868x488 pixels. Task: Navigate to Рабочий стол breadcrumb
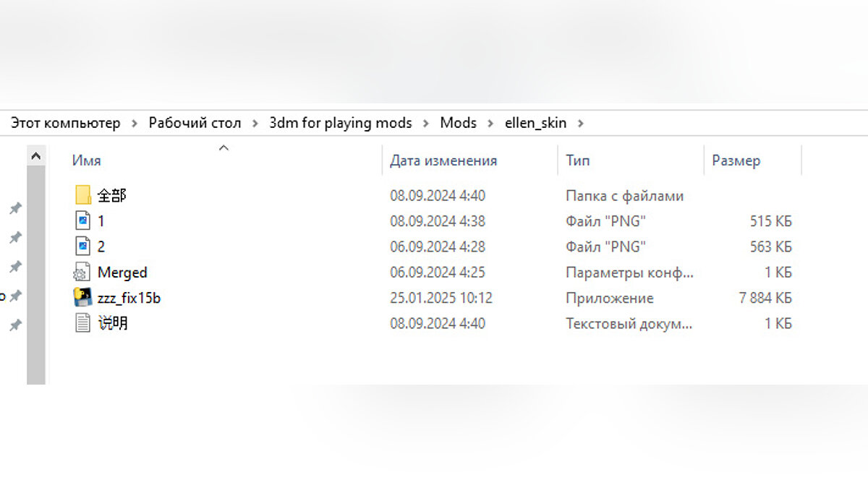pos(195,123)
